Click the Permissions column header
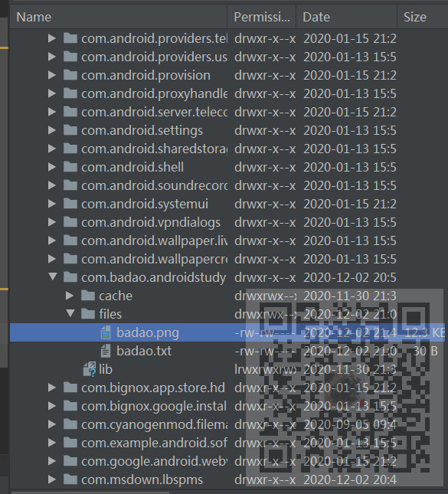 click(x=261, y=17)
